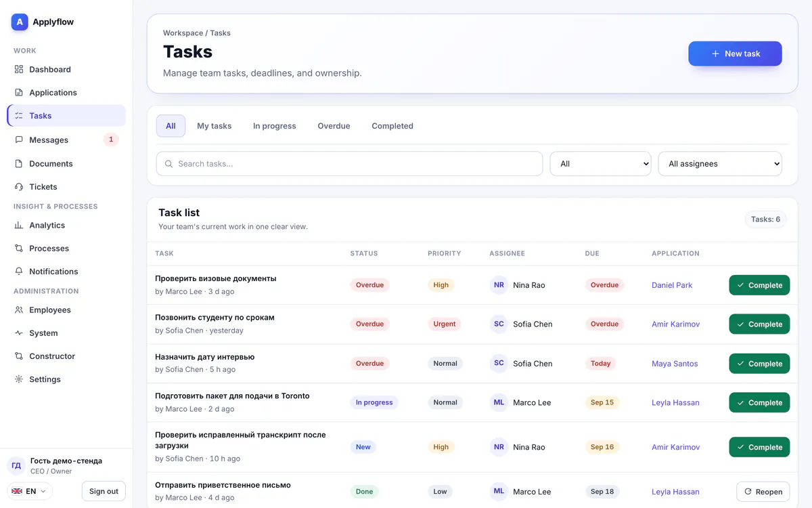The image size is (812, 508).
Task: Click the Urgent priority badge
Action: (445, 324)
